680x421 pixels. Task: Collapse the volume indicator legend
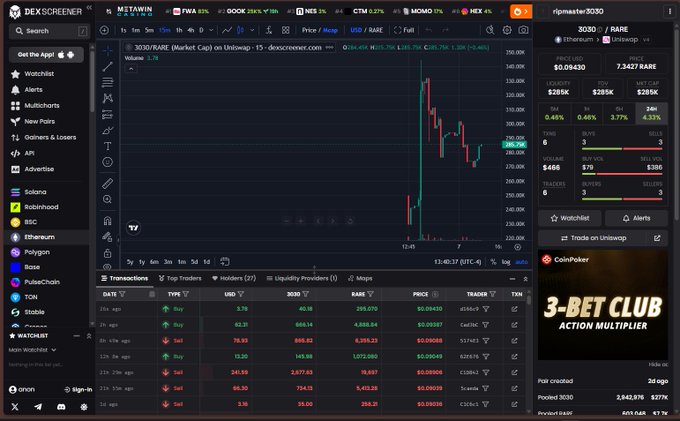pos(131,69)
